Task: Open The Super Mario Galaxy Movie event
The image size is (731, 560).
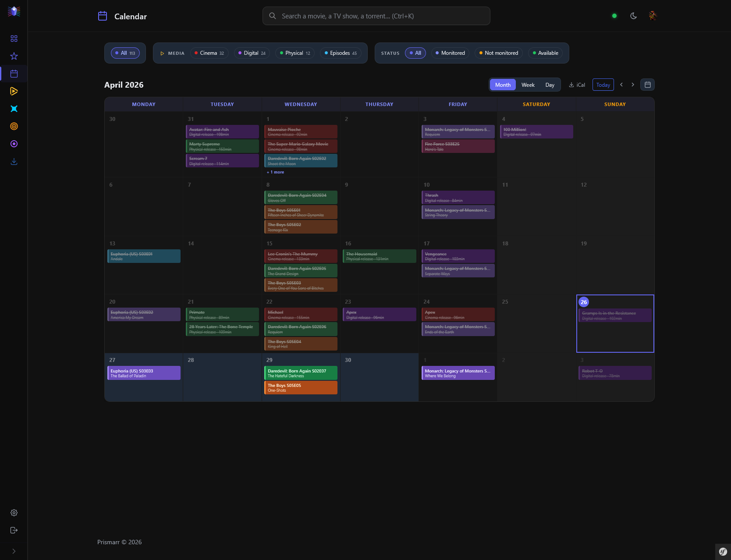Action: [x=301, y=146]
